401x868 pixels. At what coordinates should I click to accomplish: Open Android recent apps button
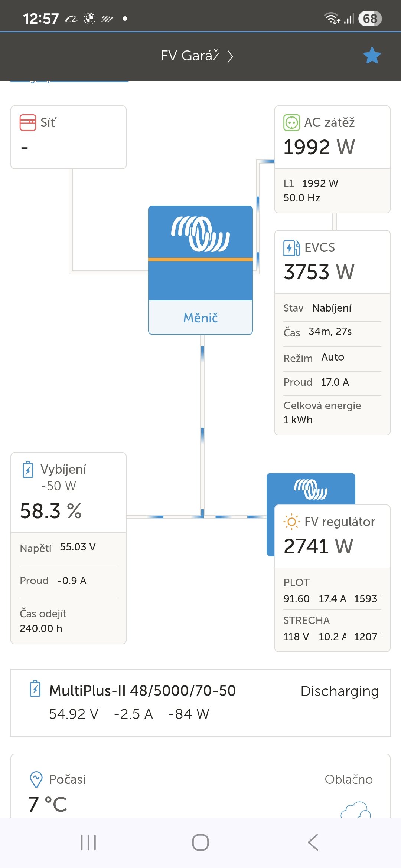pyautogui.click(x=88, y=842)
